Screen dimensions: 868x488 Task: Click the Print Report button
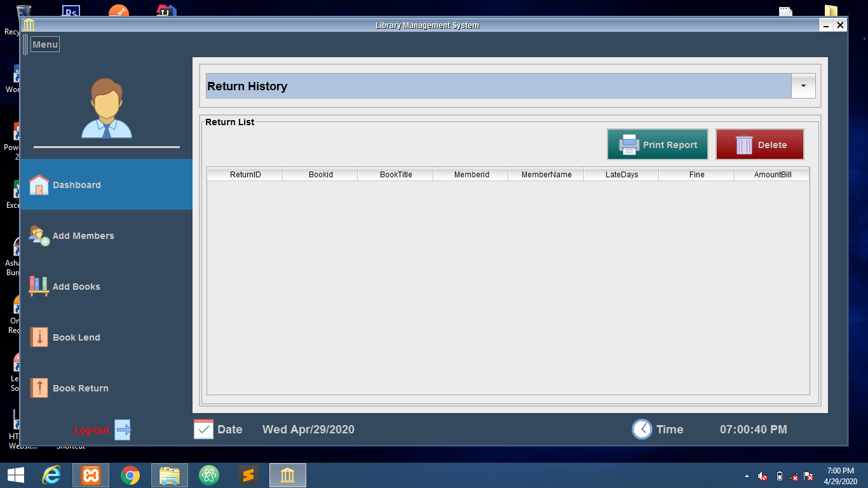point(657,144)
